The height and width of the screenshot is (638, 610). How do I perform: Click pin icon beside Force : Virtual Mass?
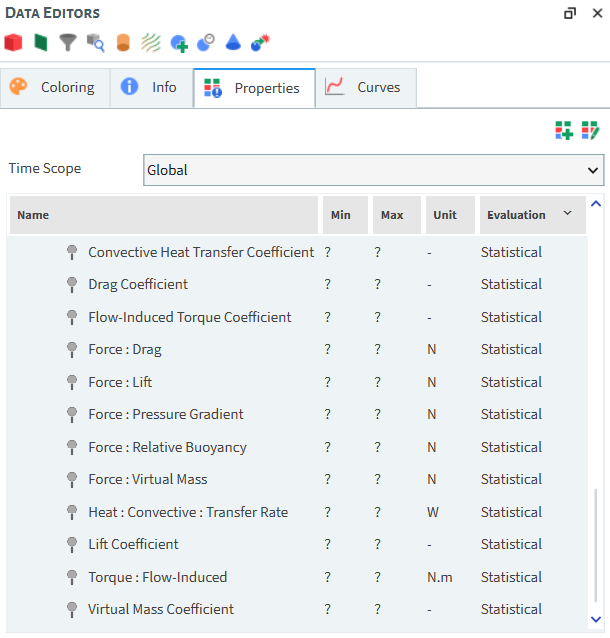[72, 480]
